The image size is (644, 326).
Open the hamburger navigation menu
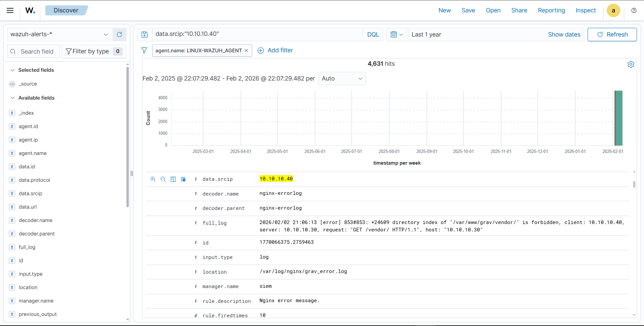[x=10, y=10]
